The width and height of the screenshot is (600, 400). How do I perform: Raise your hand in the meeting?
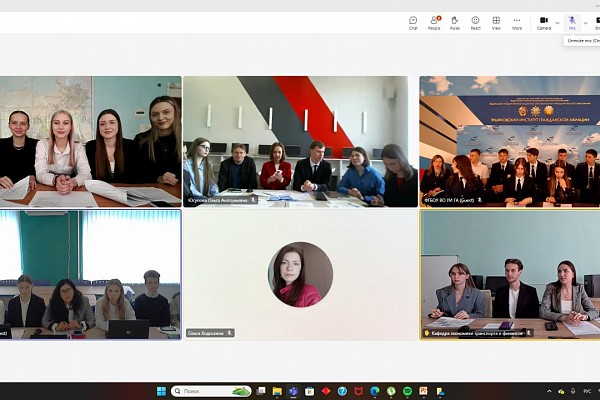(x=455, y=23)
